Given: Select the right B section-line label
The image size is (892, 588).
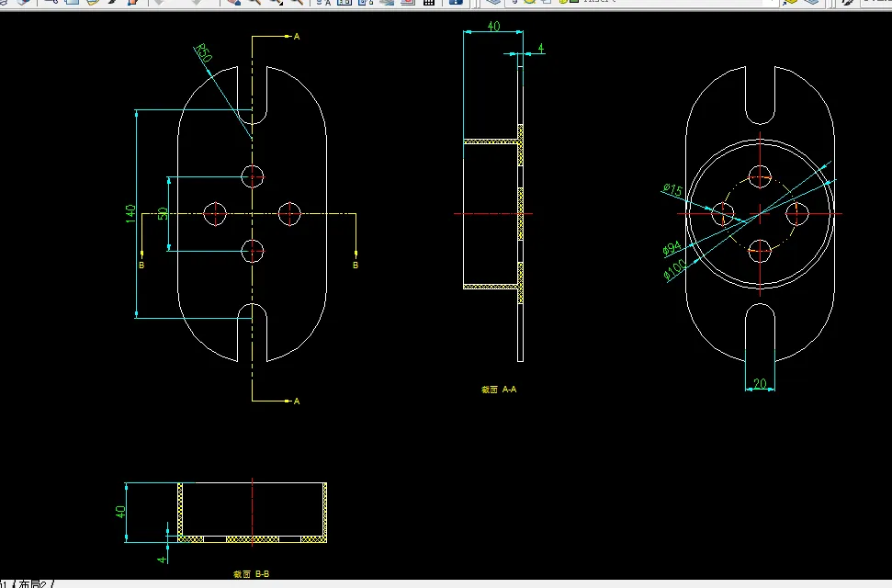Looking at the screenshot, I should click(x=356, y=266).
